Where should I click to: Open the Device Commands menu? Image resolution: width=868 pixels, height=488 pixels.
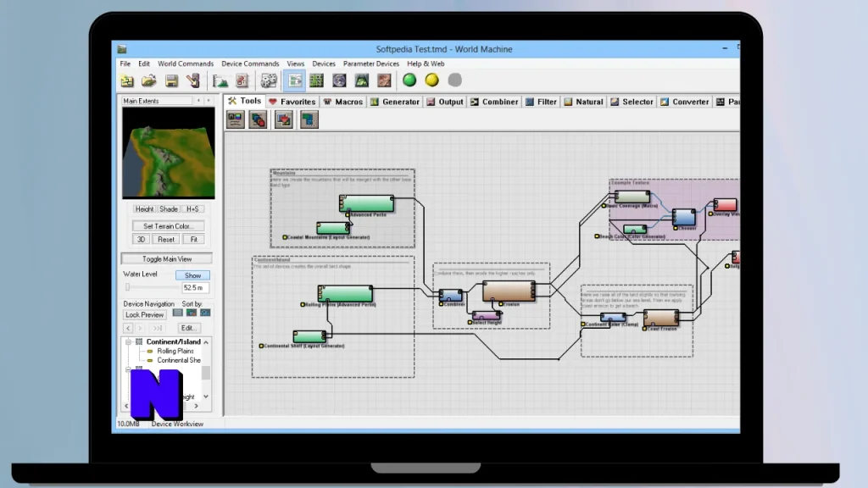click(x=250, y=64)
